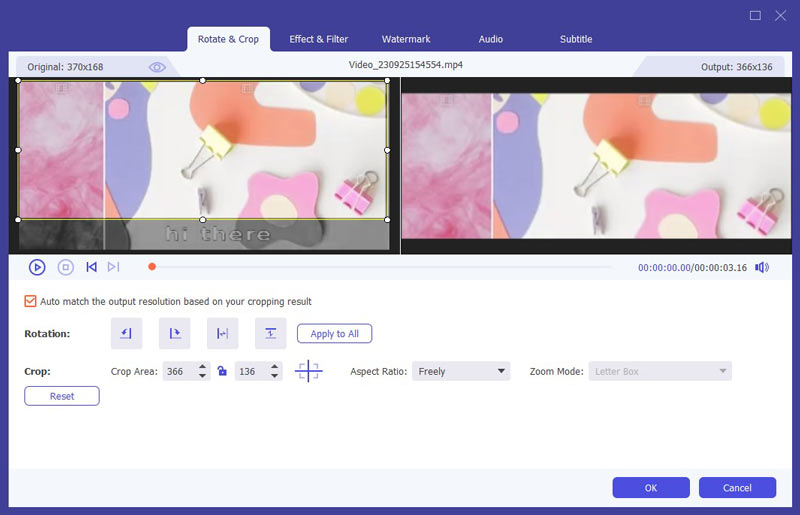Click the Reset crop button

point(62,396)
